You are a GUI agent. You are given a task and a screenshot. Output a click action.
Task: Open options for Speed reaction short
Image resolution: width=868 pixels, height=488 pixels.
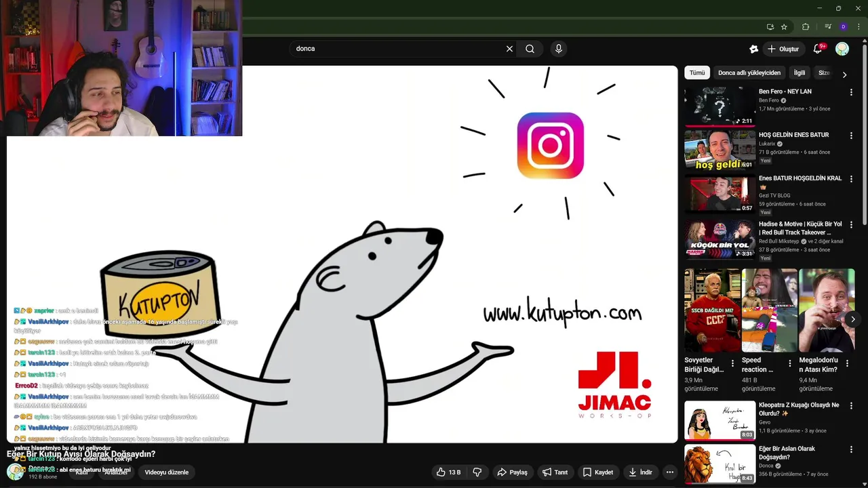tap(790, 364)
